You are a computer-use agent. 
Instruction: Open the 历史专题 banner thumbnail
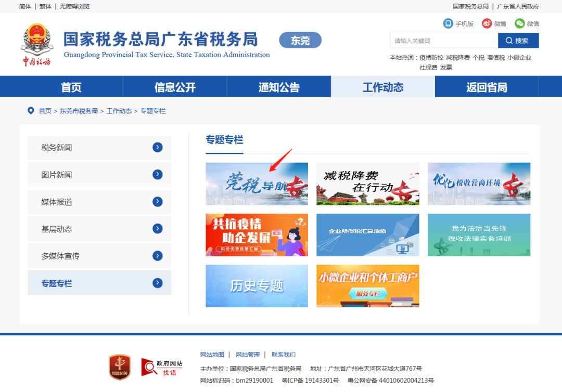point(257,286)
